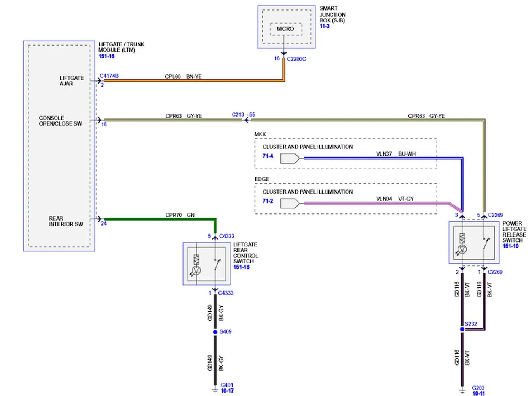Open page link 11-3 under Smart Junction Box
The width and height of the screenshot is (532, 396).
pyautogui.click(x=325, y=26)
